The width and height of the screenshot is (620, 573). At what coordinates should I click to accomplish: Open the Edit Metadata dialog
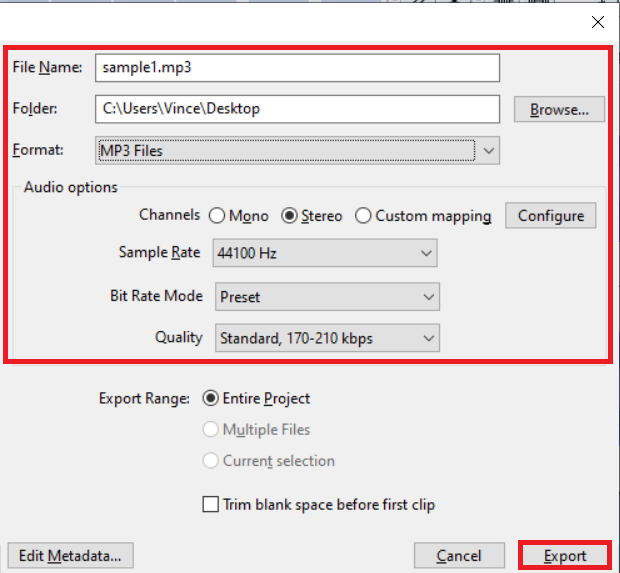coord(70,556)
